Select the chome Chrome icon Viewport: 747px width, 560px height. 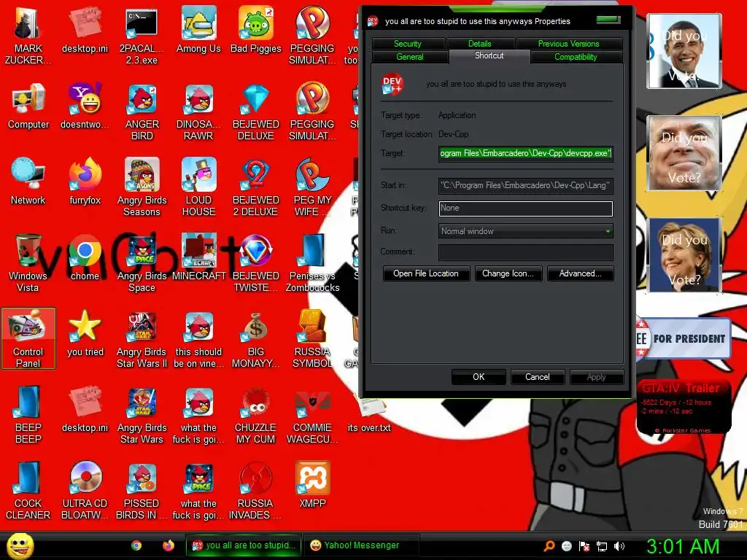85,257
